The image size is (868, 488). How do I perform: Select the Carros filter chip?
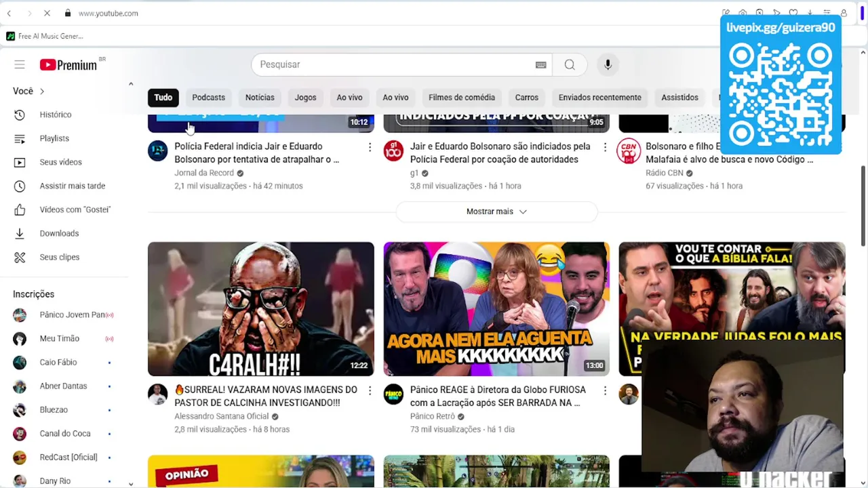coord(527,98)
